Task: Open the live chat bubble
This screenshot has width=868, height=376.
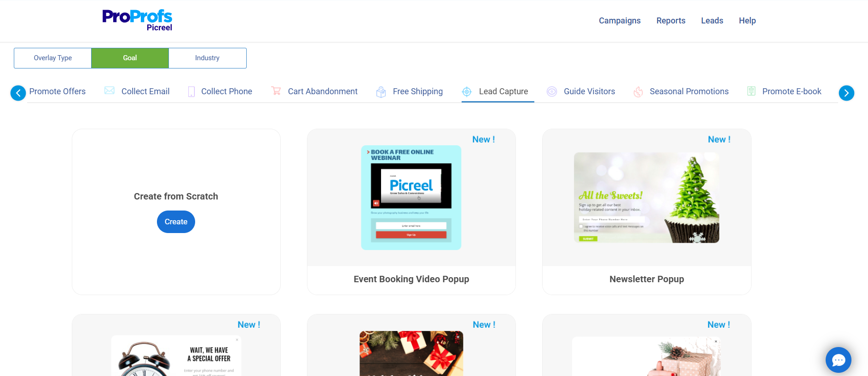Action: 838,359
